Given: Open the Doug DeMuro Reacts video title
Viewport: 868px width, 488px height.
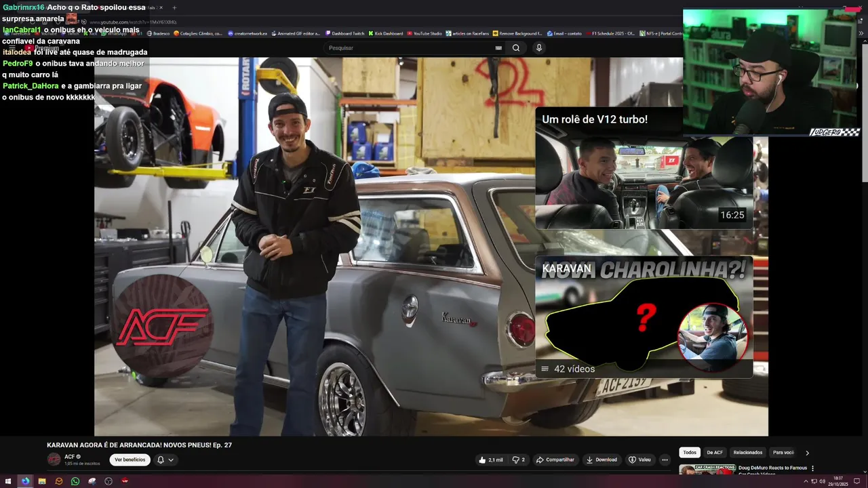Looking at the screenshot, I should point(772,468).
